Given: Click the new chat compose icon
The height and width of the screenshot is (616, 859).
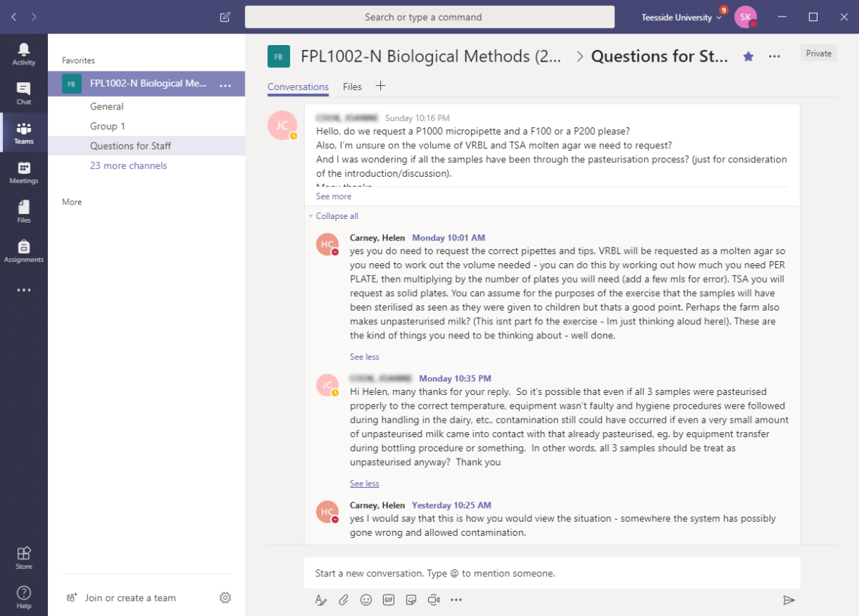Looking at the screenshot, I should point(225,17).
